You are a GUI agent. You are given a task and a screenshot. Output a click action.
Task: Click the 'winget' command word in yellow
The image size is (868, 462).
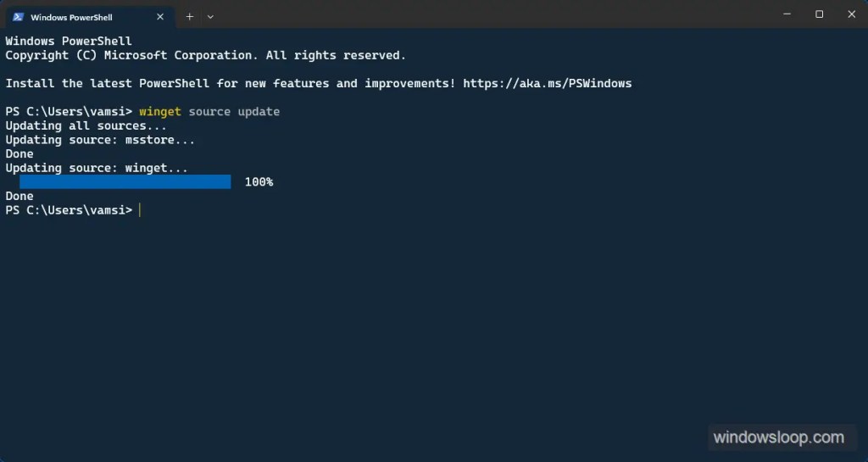click(x=160, y=112)
